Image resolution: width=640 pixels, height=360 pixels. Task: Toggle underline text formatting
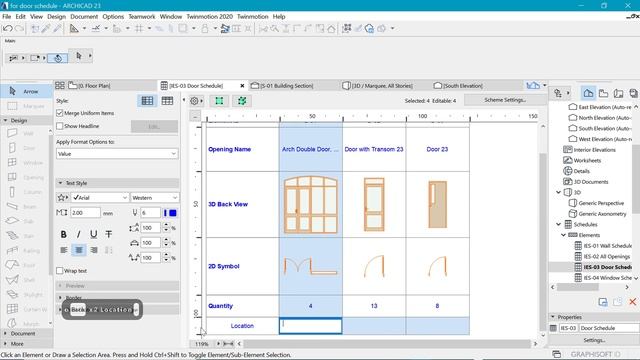93,234
